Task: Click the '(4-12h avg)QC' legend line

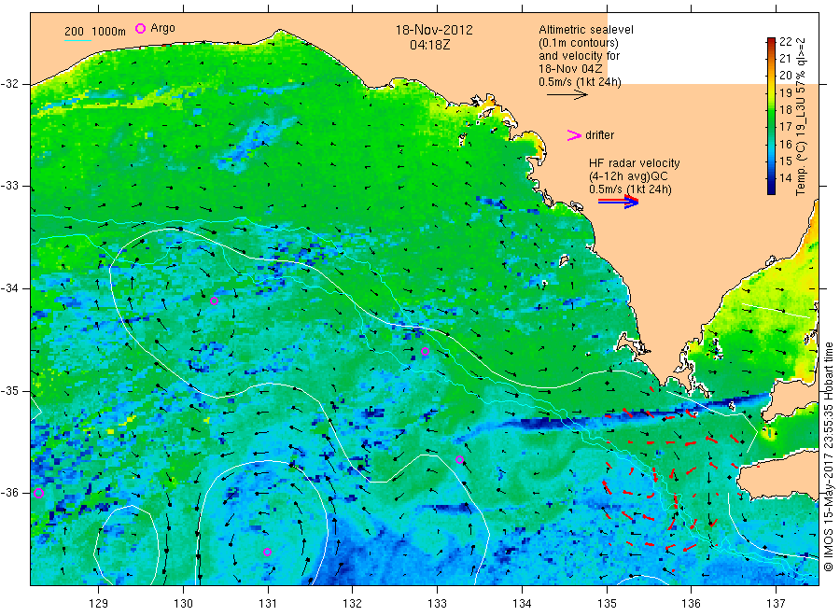Action: pos(628,176)
